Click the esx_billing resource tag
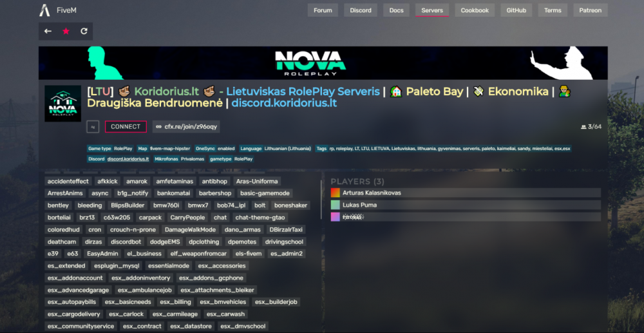The image size is (644, 333). [176, 302]
